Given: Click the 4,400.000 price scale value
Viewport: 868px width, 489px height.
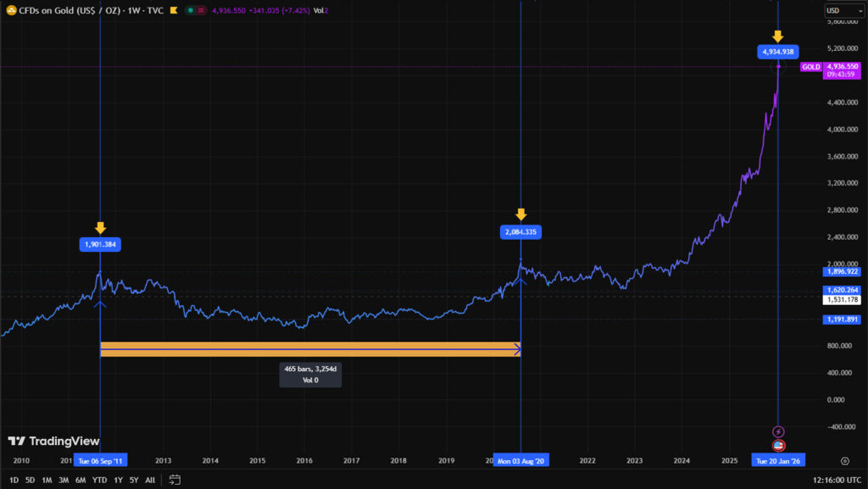Looking at the screenshot, I should point(843,103).
